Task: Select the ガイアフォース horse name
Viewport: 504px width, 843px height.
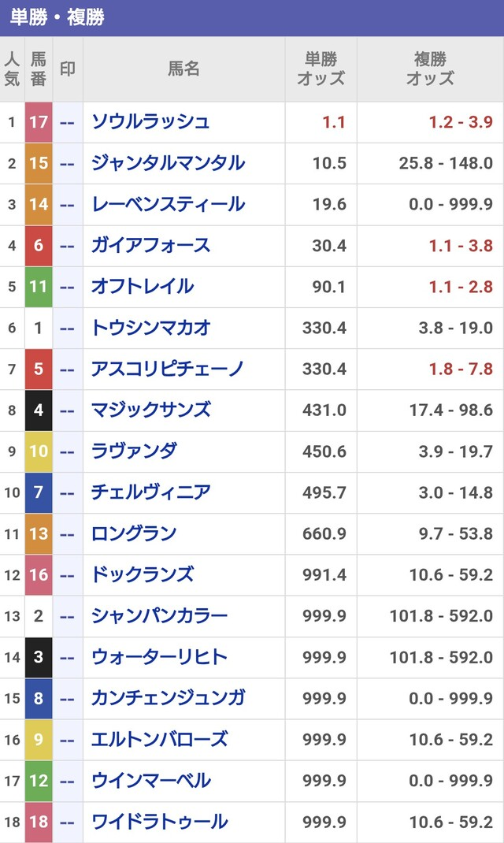Action: coord(150,246)
